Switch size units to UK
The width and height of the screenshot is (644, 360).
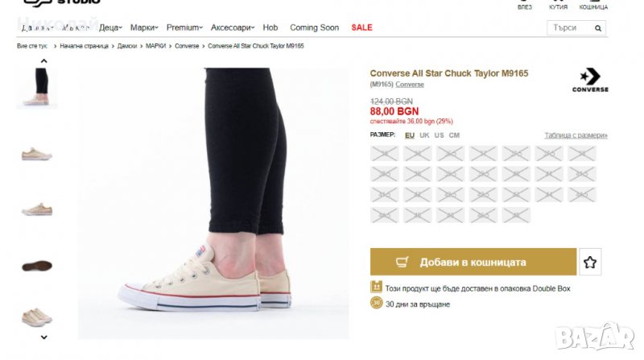424,135
